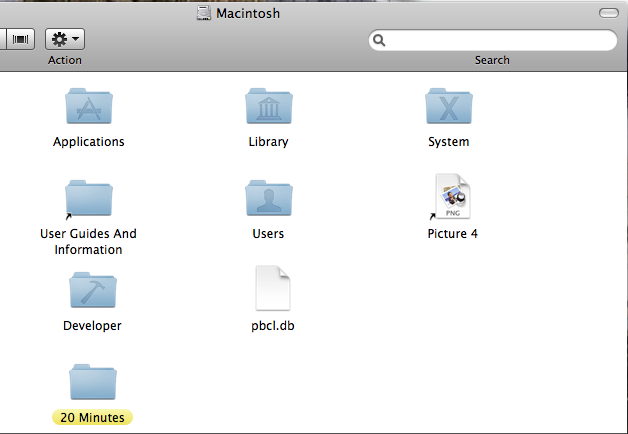The image size is (628, 434).
Task: Click the highlighted 20 Minutes label
Action: pyautogui.click(x=93, y=417)
